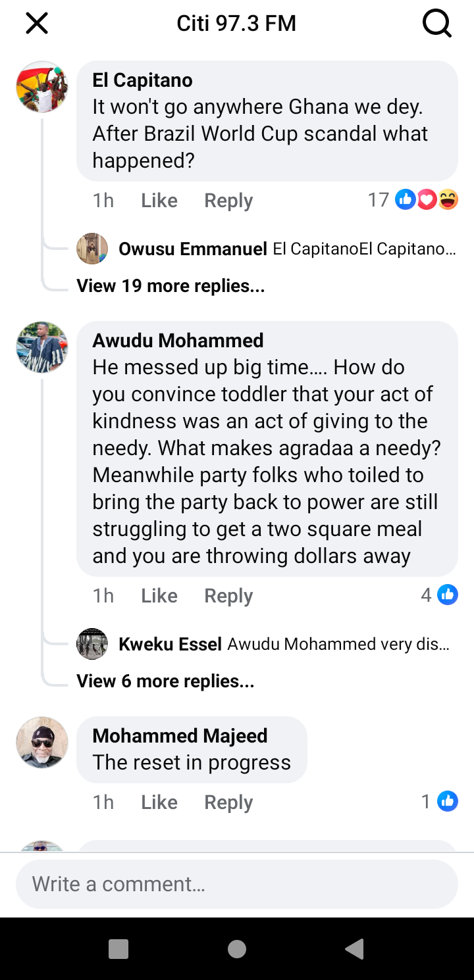Screen dimensions: 474x980
Task: Focus the Write a comment field
Action: [237, 884]
